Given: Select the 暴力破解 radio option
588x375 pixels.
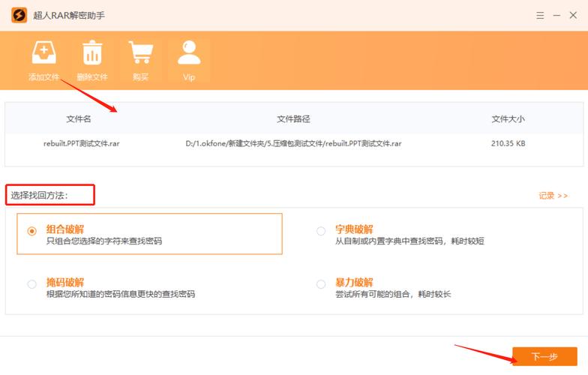Looking at the screenshot, I should click(x=321, y=283).
